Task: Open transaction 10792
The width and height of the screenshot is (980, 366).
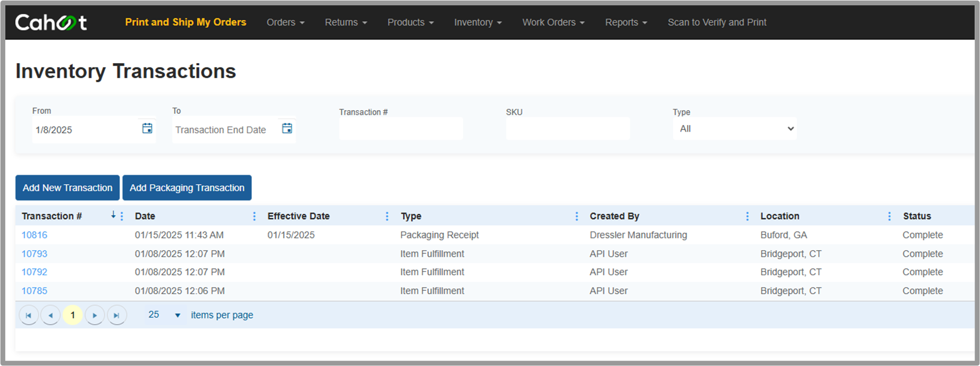Action: [34, 272]
